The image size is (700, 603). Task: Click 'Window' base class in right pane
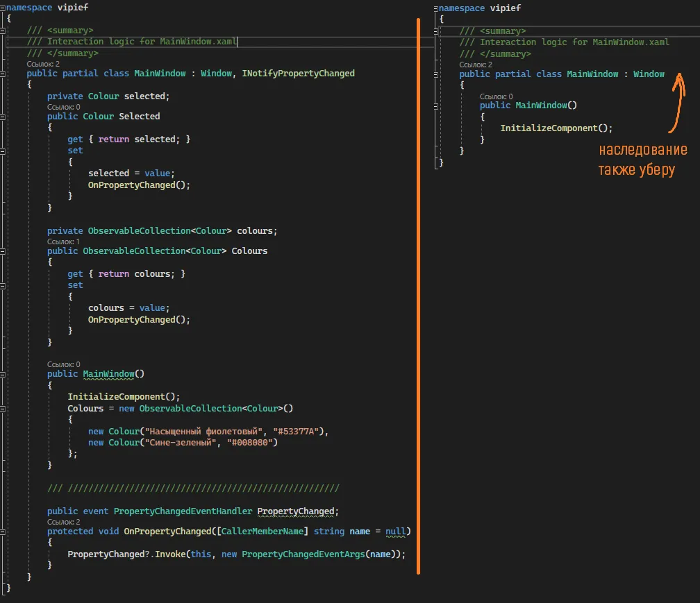tap(649, 74)
